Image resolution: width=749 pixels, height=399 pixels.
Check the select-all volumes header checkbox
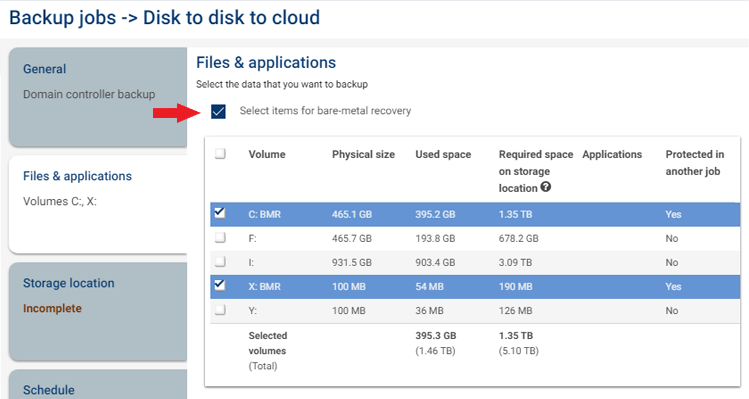pos(220,154)
